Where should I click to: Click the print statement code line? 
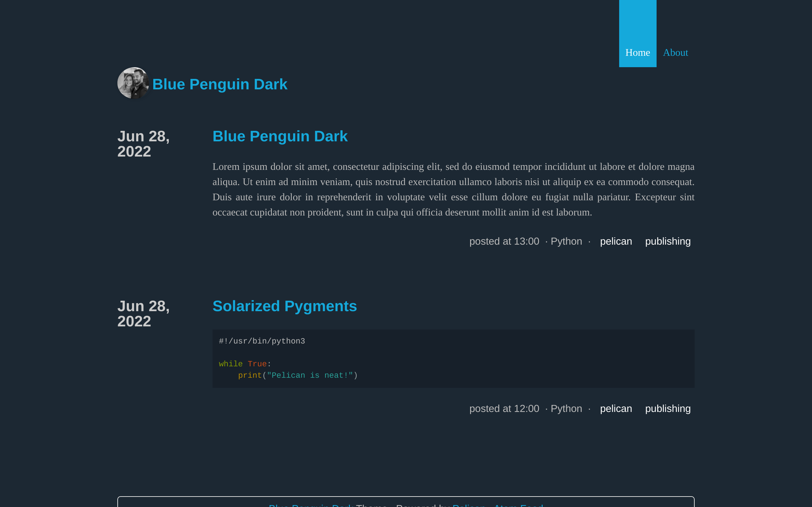(298, 375)
